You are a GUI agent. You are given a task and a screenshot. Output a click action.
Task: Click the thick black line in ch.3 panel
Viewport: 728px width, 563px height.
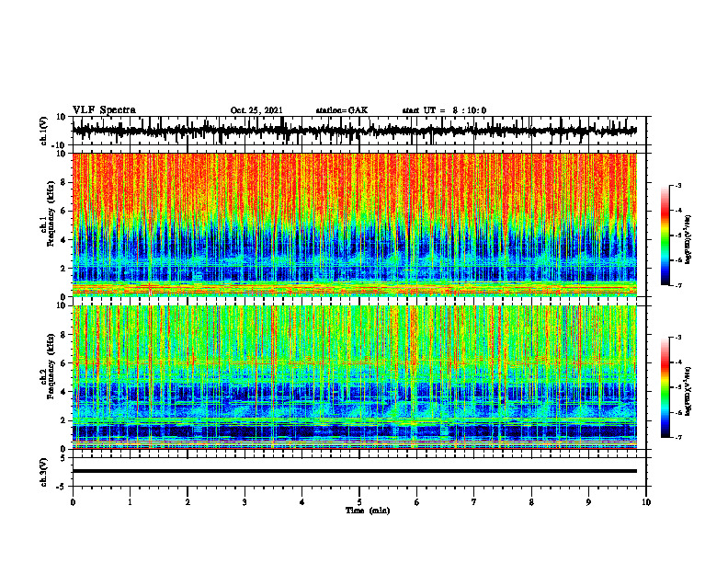click(354, 471)
